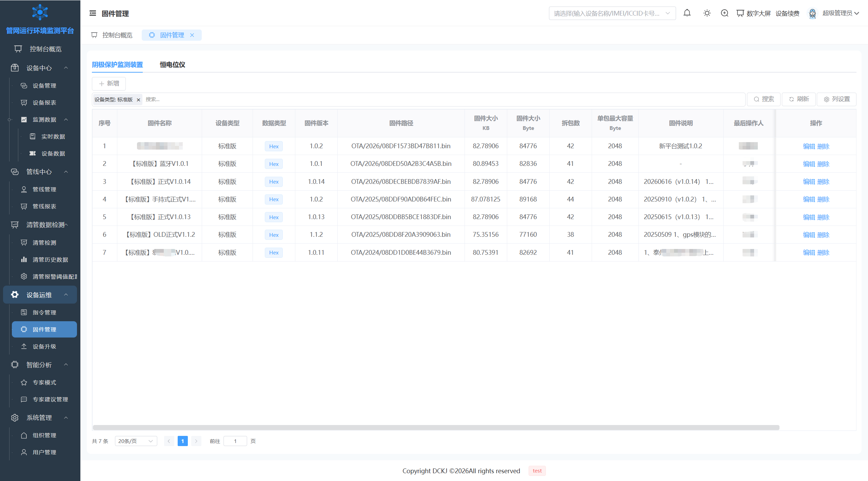Collapse the sidebar with hamburger icon
Screen dimensions: 868x481
click(x=93, y=13)
